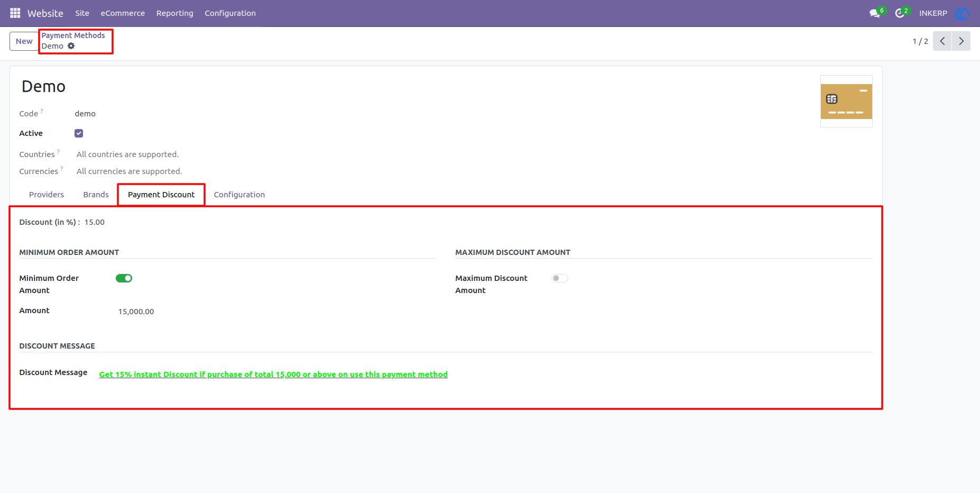Edit the Amount value 15,000.00

[x=136, y=312]
